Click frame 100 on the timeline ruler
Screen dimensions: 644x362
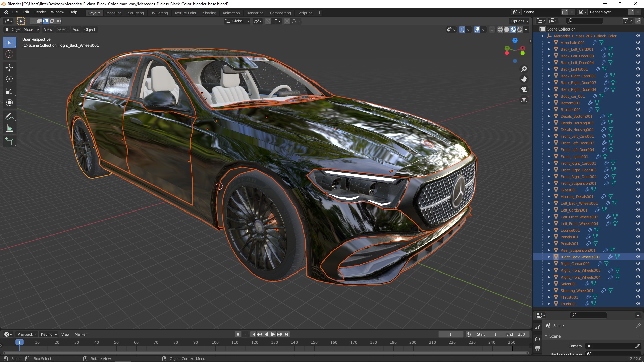[215, 342]
